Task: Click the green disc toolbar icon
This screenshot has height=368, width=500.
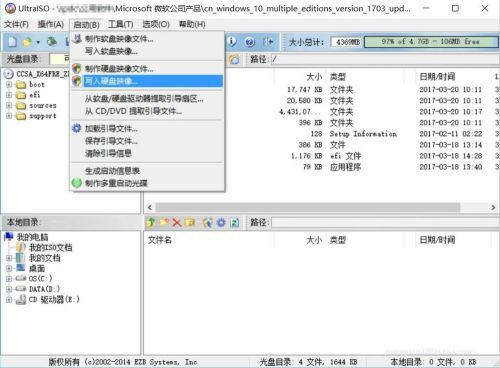Action: click(52, 42)
